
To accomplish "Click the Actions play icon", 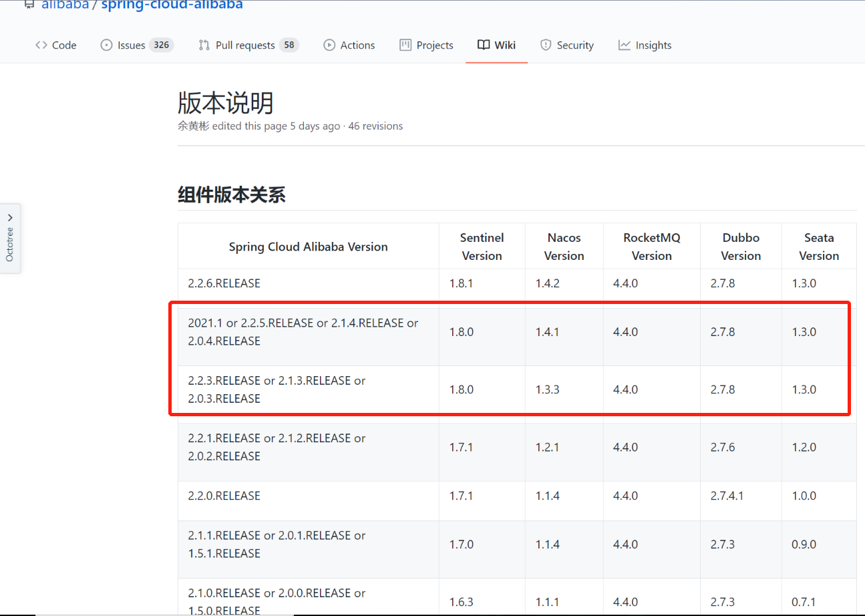I will pos(329,45).
